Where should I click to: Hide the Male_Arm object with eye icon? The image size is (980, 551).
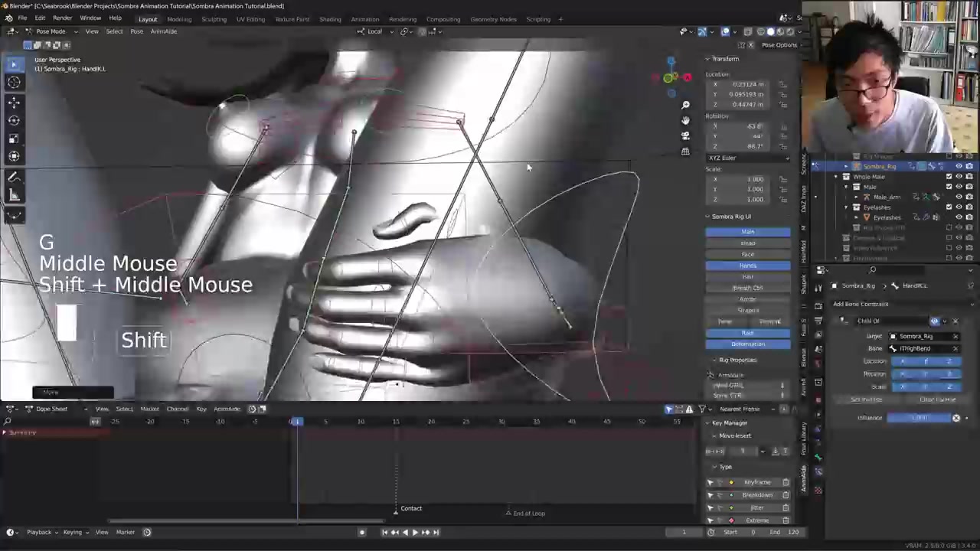point(959,197)
